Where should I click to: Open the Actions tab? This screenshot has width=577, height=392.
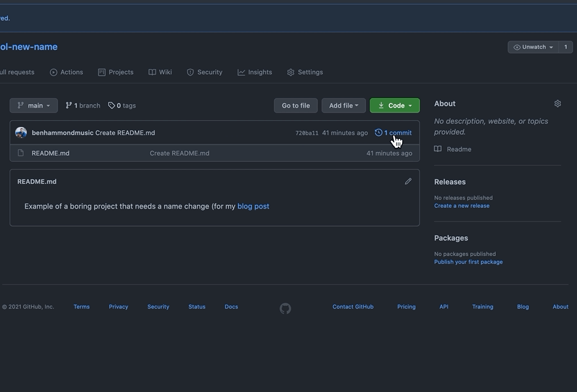pos(67,72)
